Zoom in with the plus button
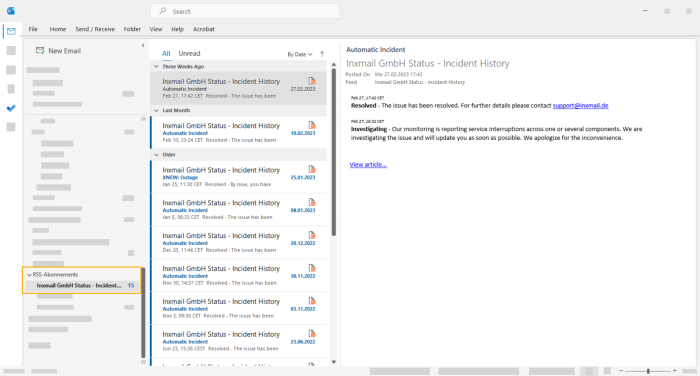The width and height of the screenshot is (700, 376). pyautogui.click(x=675, y=371)
